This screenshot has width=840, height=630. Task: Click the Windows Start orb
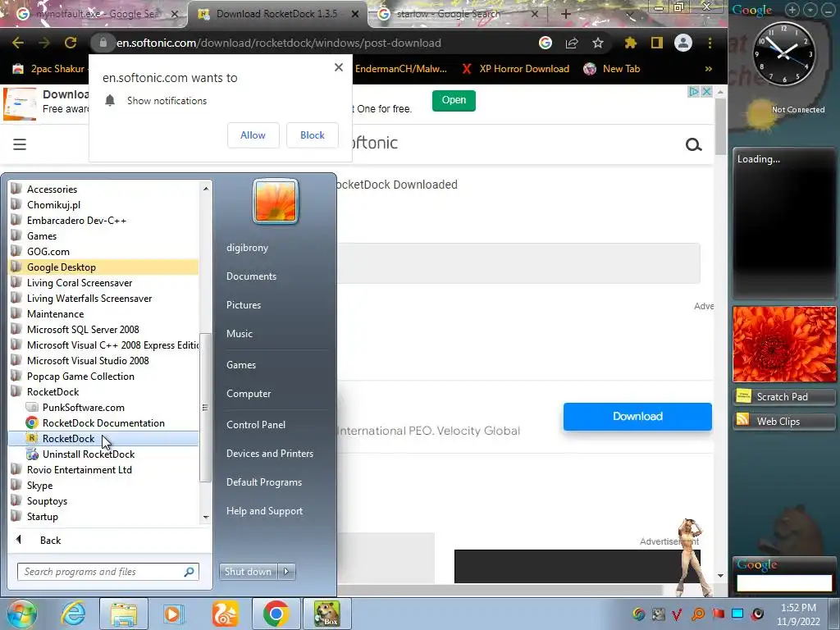pos(22,614)
